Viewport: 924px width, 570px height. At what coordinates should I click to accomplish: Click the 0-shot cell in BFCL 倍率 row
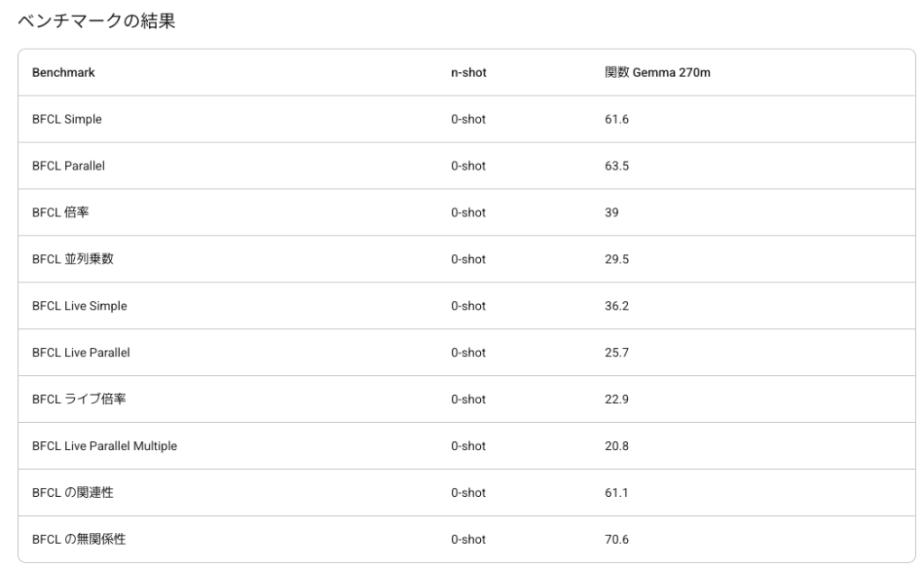click(x=468, y=213)
